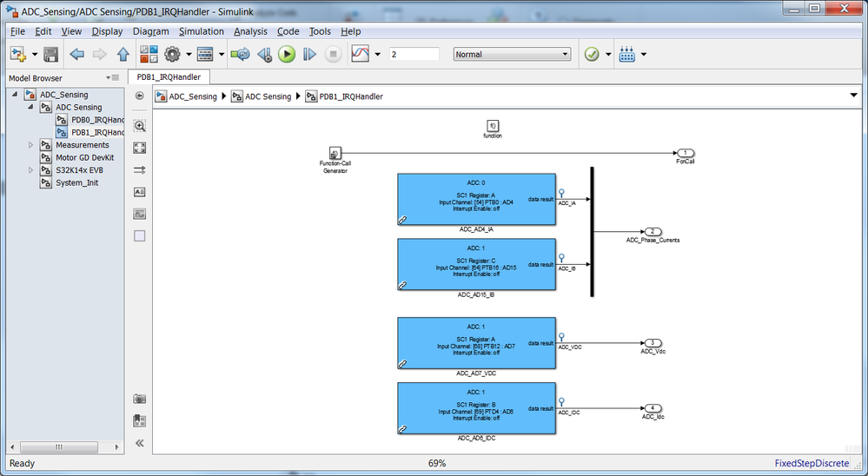The height and width of the screenshot is (476, 868).
Task: Open Model Configuration Parameters gear icon
Action: (x=172, y=54)
